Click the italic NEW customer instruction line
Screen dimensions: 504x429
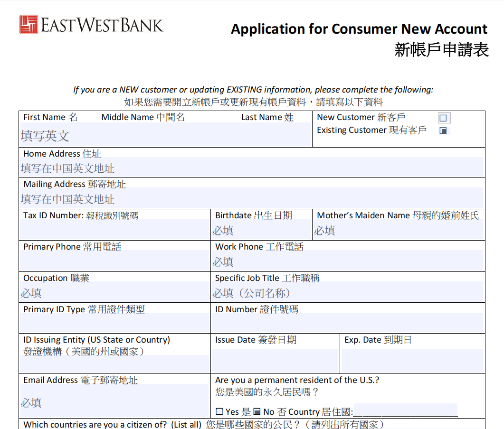pyautogui.click(x=253, y=90)
